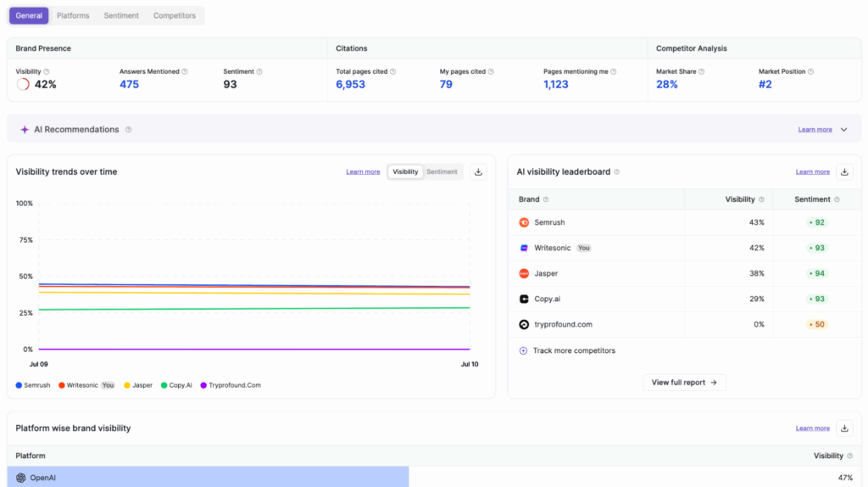Click the Answers Mentioned info icon
This screenshot has width=868, height=487.
click(x=185, y=71)
